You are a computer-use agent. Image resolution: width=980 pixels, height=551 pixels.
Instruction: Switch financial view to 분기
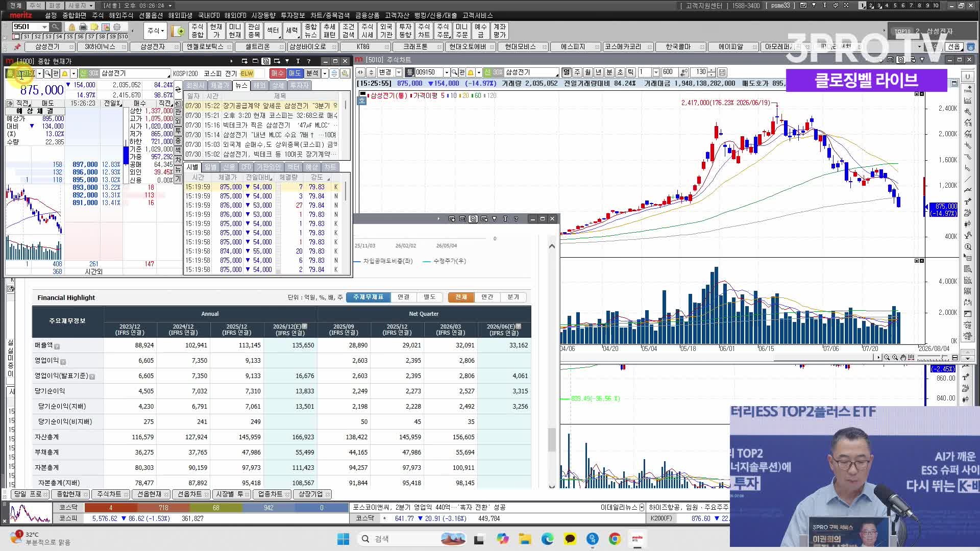513,297
